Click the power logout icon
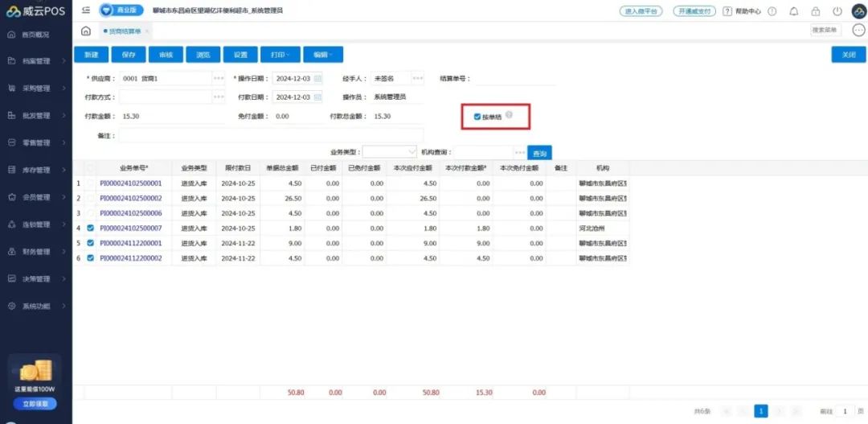The height and width of the screenshot is (424, 868). coord(837,11)
